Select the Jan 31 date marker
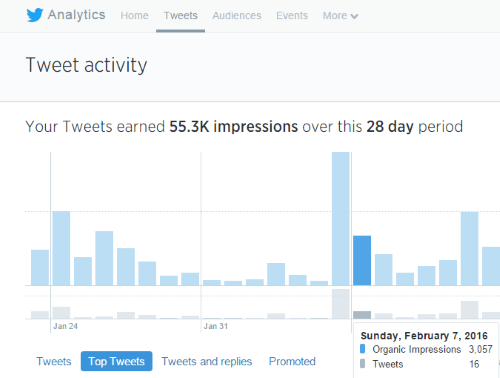The height and width of the screenshot is (378, 500). (216, 326)
